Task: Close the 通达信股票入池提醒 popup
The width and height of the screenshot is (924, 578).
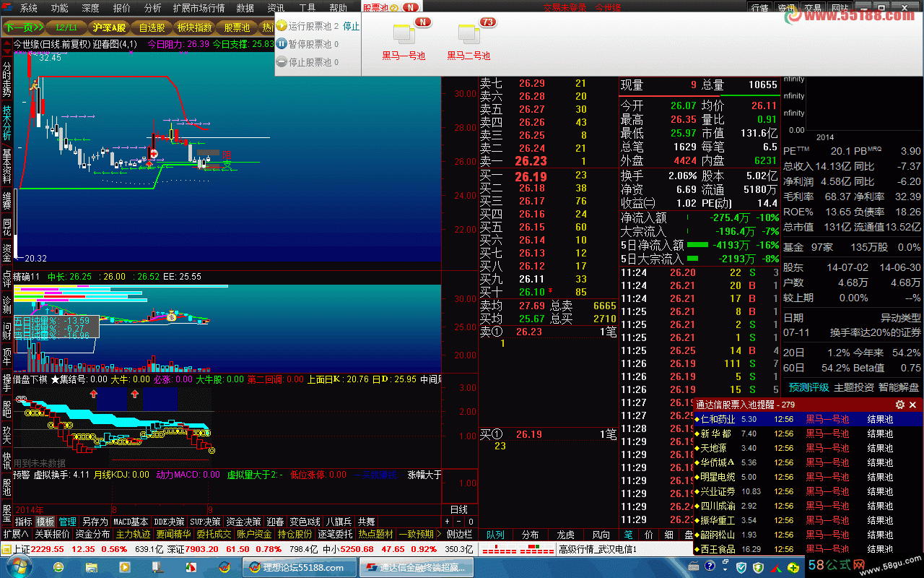Action: 913,405
